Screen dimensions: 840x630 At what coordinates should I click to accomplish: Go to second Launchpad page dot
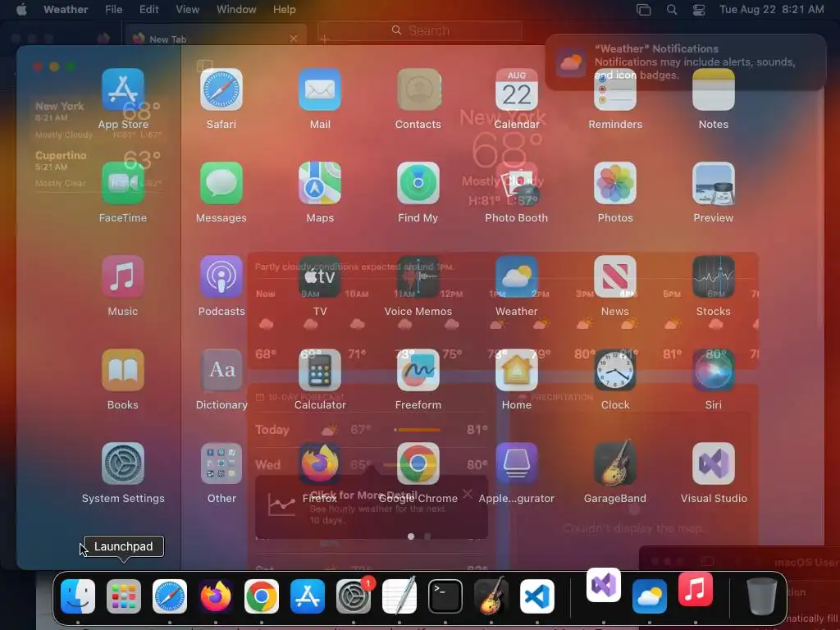(x=427, y=536)
